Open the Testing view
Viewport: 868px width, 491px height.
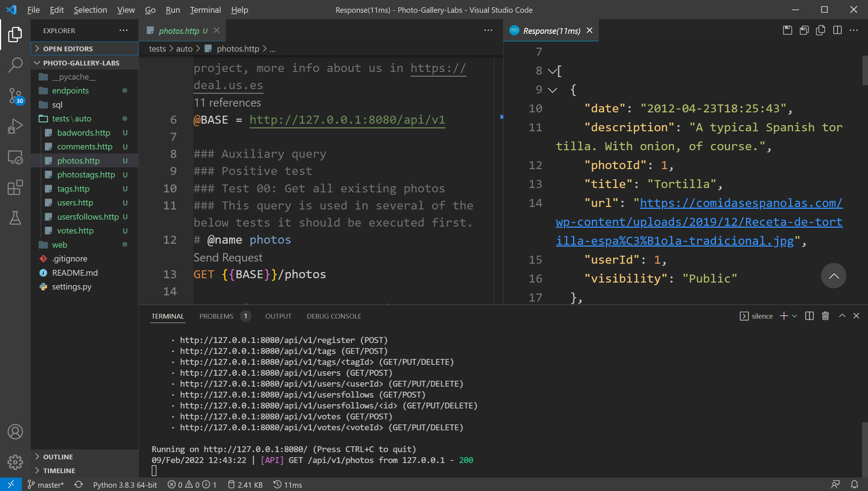coord(15,218)
